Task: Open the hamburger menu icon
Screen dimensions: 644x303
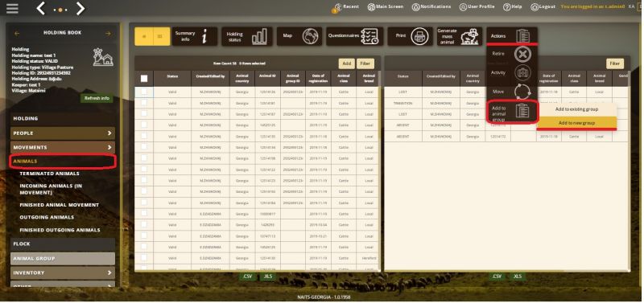Action: point(12,8)
